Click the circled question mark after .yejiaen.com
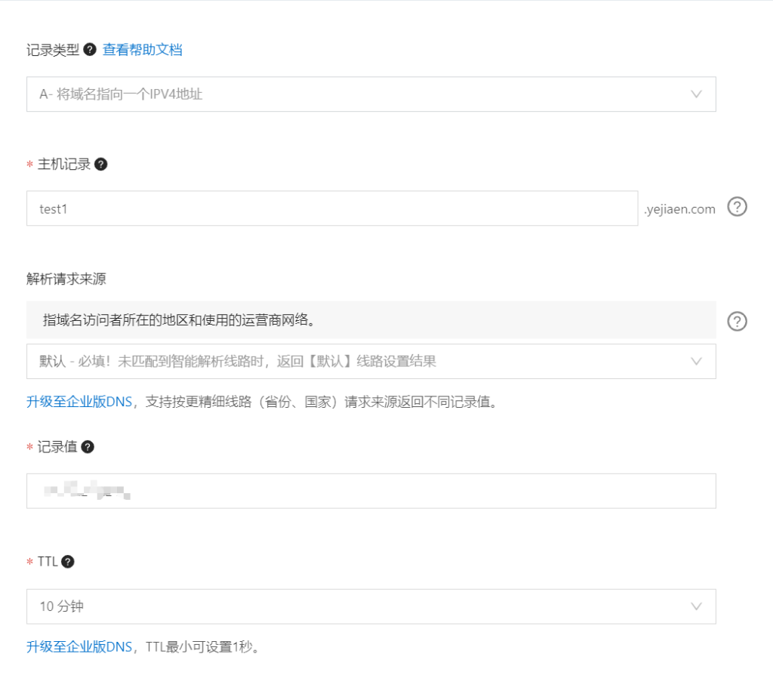The width and height of the screenshot is (773, 700). click(x=737, y=207)
